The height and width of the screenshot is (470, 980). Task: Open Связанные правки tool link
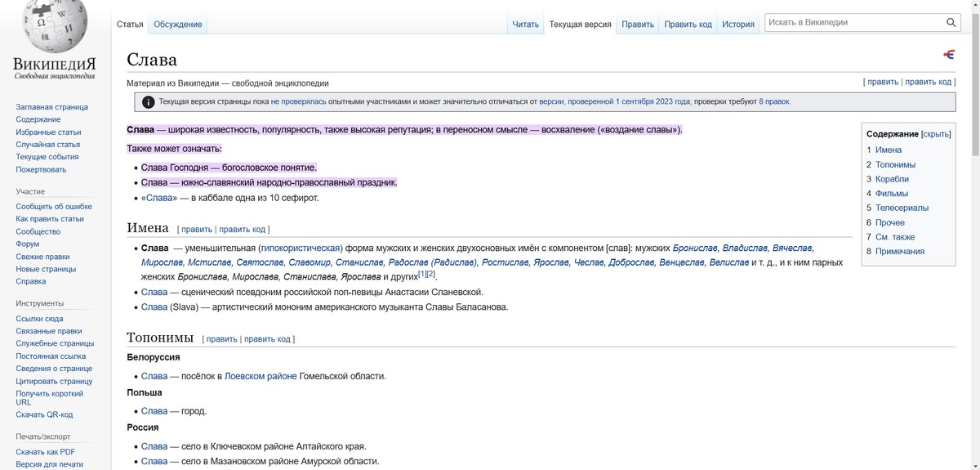[49, 331]
